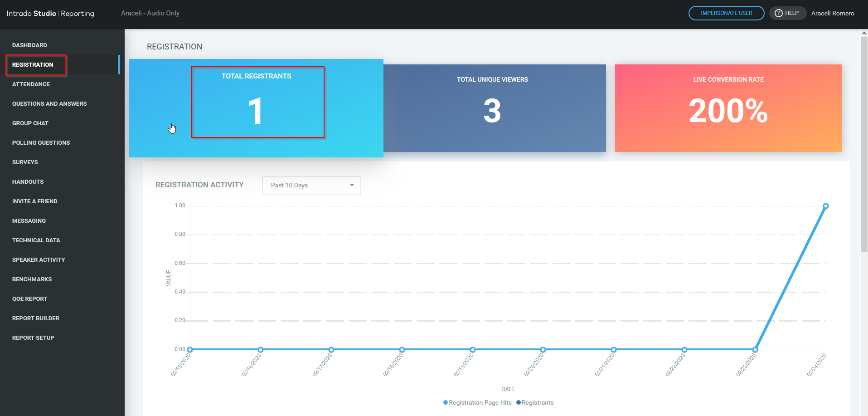Click the 02/23/2020 data point on chart
This screenshot has width=868, height=416.
pyautogui.click(x=755, y=350)
